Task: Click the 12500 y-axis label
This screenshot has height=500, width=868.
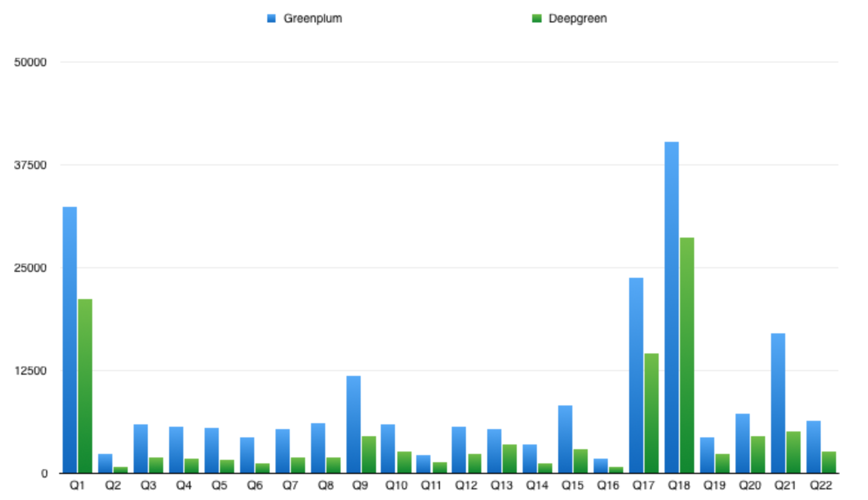Action: (30, 371)
